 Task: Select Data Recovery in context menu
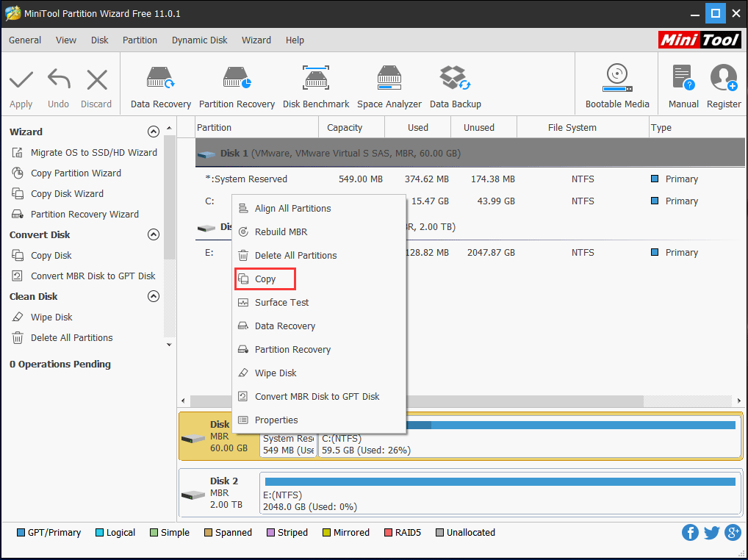pos(319,326)
